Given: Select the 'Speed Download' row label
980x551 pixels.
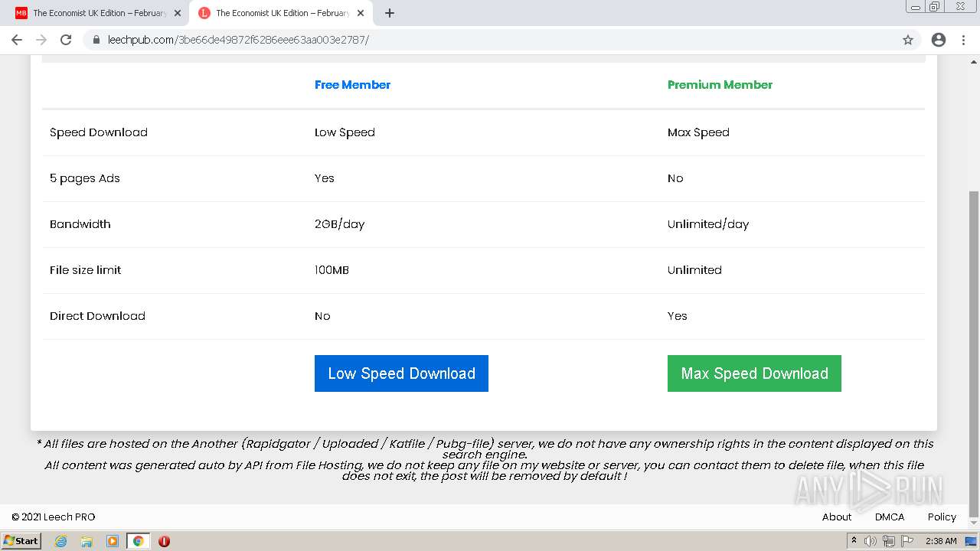Looking at the screenshot, I should point(99,132).
